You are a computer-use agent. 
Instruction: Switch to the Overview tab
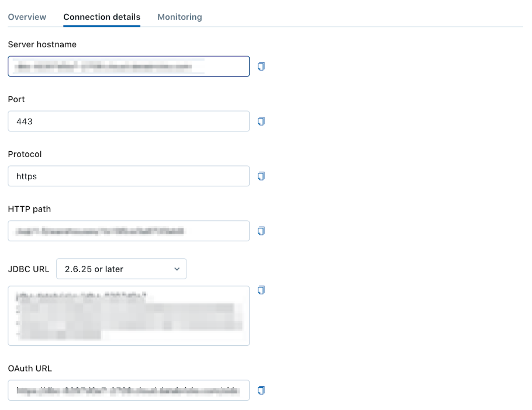pos(27,17)
